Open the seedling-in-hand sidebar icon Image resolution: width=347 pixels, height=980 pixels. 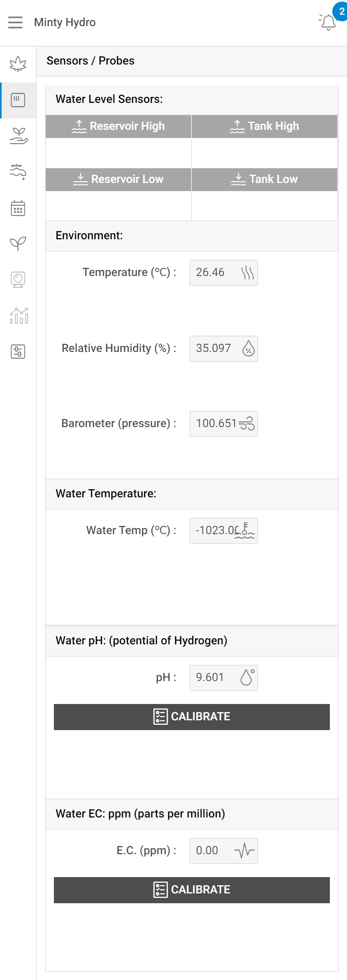pyautogui.click(x=18, y=136)
